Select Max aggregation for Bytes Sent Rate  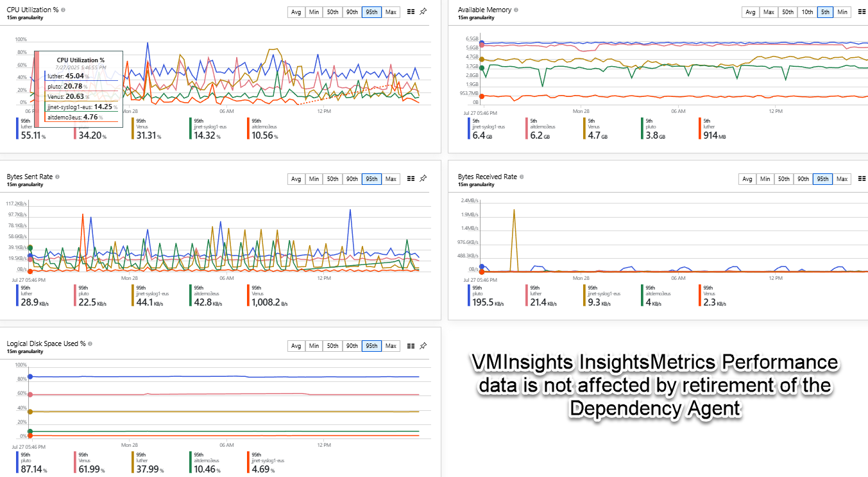[x=391, y=179]
